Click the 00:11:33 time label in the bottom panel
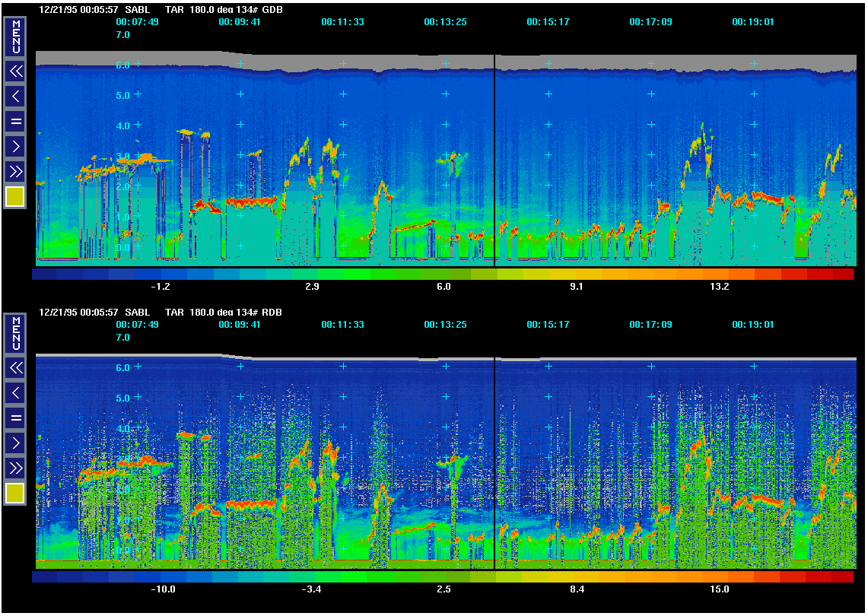This screenshot has width=868, height=616. [x=342, y=325]
